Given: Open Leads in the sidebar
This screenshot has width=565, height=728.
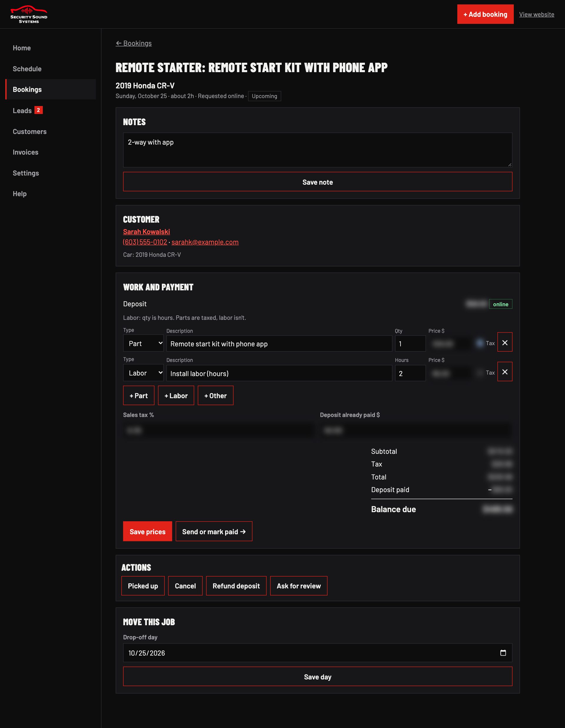Looking at the screenshot, I should (x=51, y=110).
